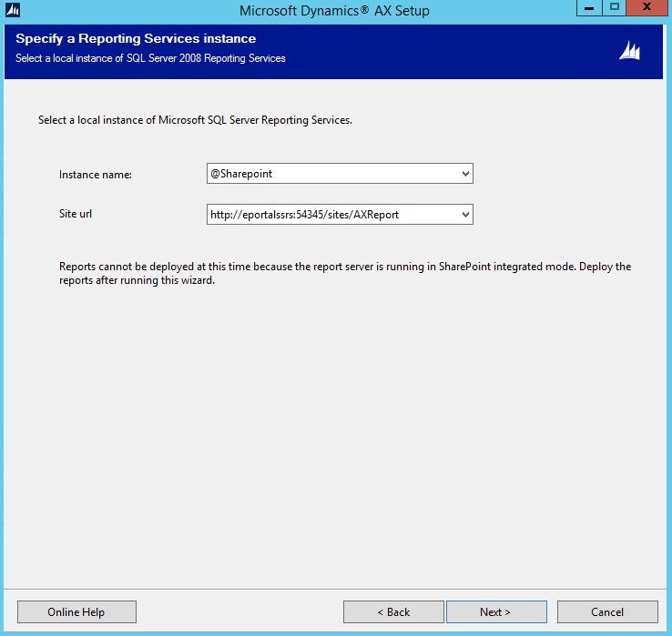Maximize the AX Setup window

click(x=614, y=7)
